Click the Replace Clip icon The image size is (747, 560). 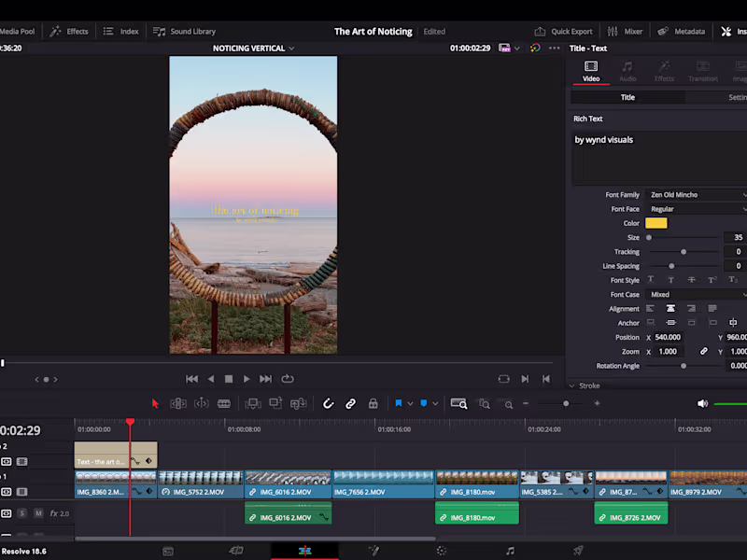(x=298, y=404)
